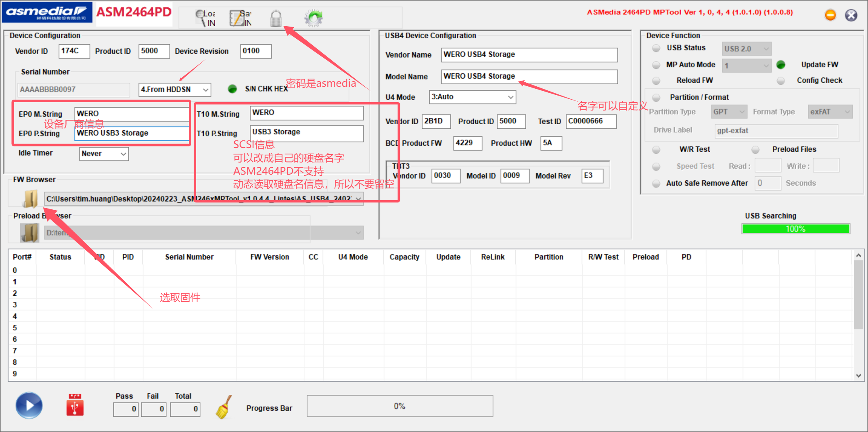Open the Partition Type GPT dropdown

pos(729,112)
